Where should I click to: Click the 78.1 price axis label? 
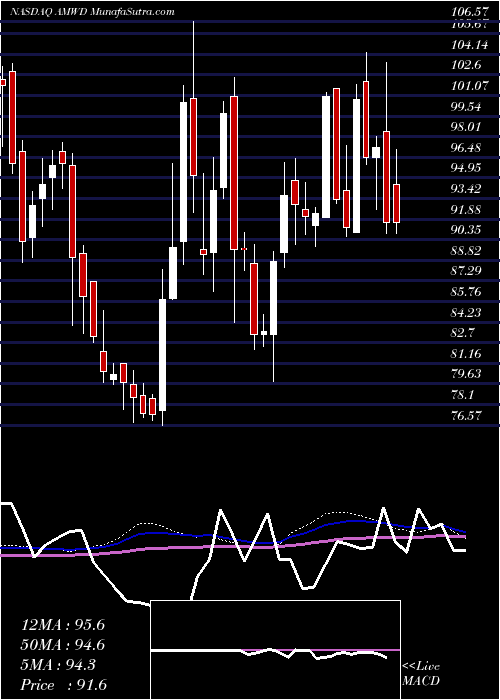point(464,395)
